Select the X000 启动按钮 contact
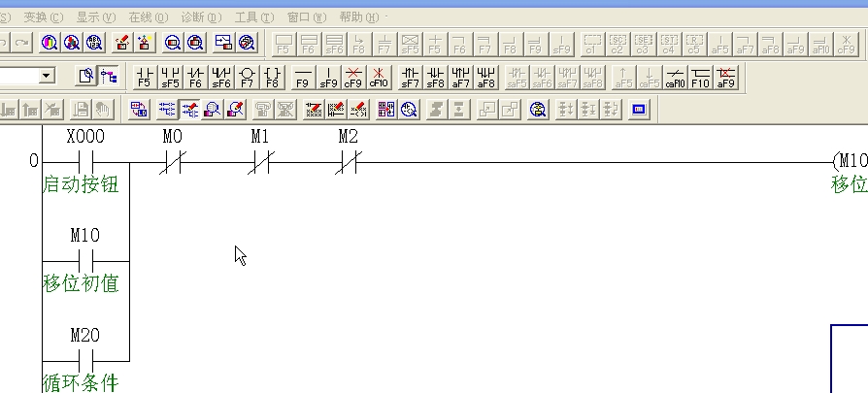868x393 pixels. click(x=85, y=160)
